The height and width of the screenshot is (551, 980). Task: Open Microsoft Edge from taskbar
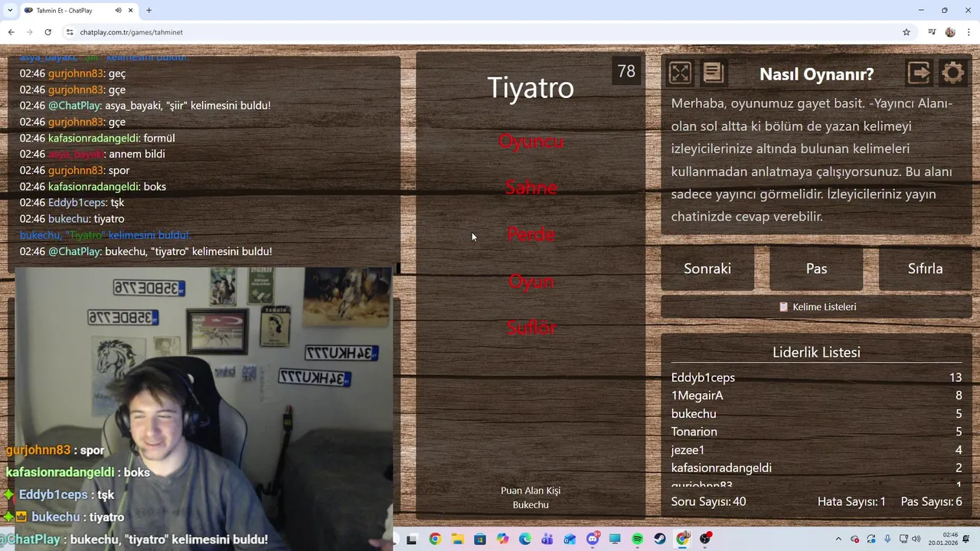[x=525, y=540]
